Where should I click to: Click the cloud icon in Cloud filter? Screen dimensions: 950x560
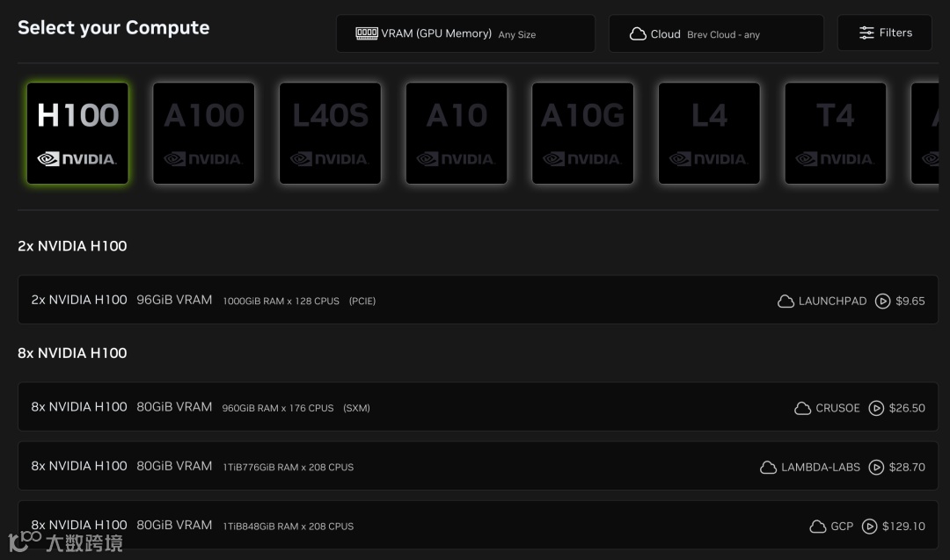[638, 34]
